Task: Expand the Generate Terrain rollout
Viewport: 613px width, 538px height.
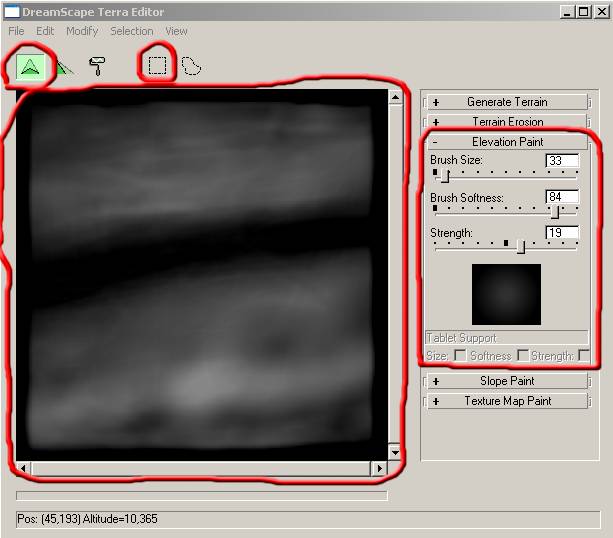Action: (507, 102)
